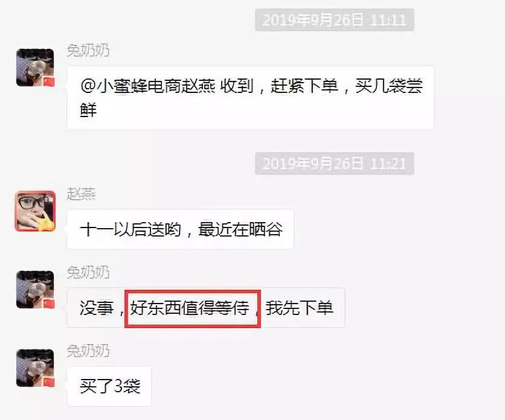
Task: Click the 我先下单 text in the bubble
Action: click(299, 308)
